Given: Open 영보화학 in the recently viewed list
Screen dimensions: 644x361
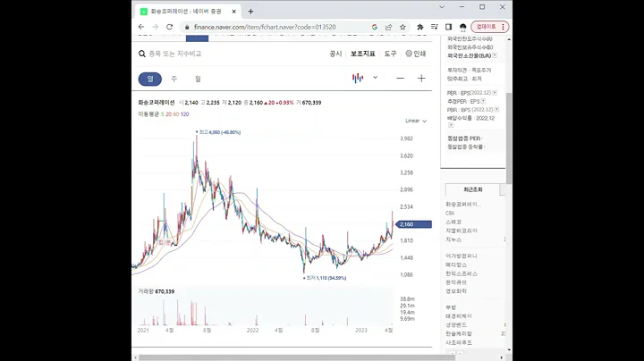Looking at the screenshot, I should [456, 290].
